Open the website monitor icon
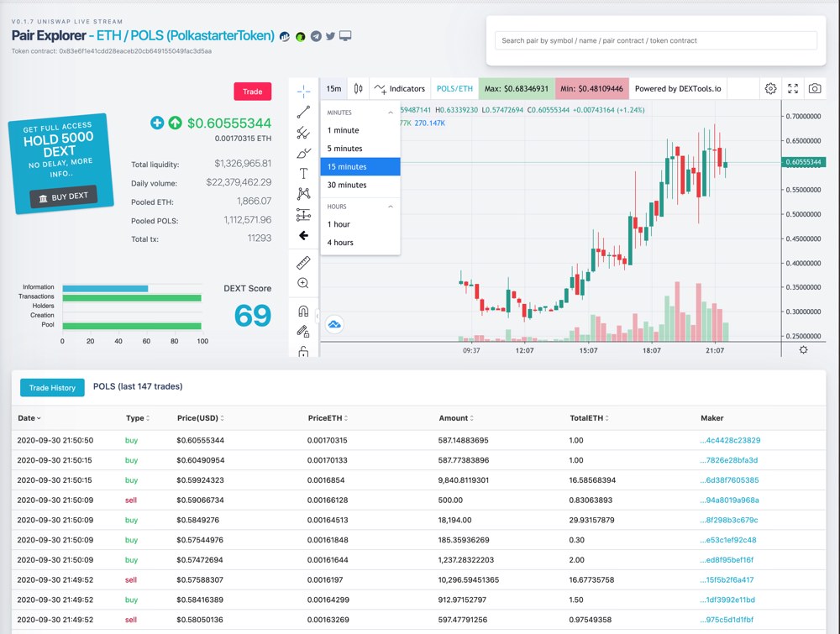Image resolution: width=840 pixels, height=634 pixels. click(x=345, y=36)
